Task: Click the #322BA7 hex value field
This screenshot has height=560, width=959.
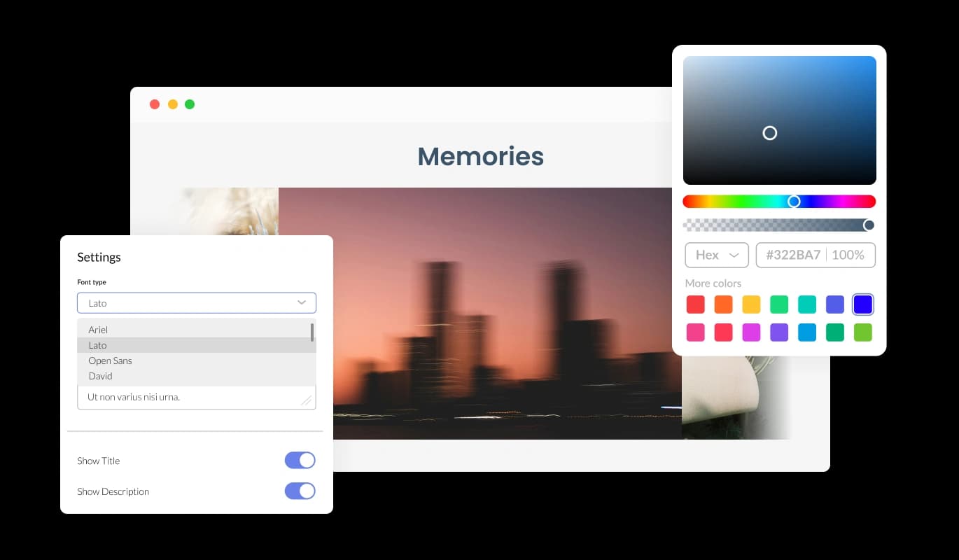Action: pyautogui.click(x=792, y=255)
